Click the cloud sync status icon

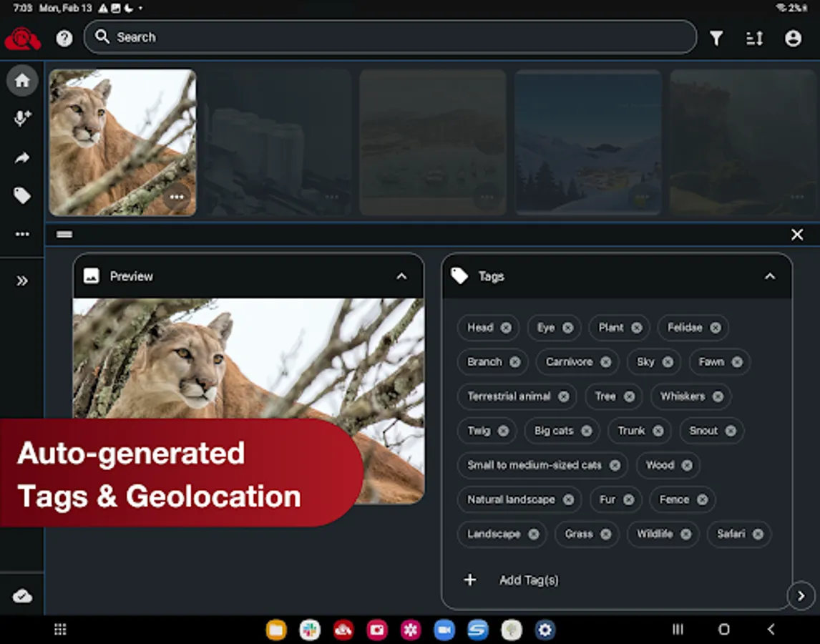pyautogui.click(x=22, y=596)
